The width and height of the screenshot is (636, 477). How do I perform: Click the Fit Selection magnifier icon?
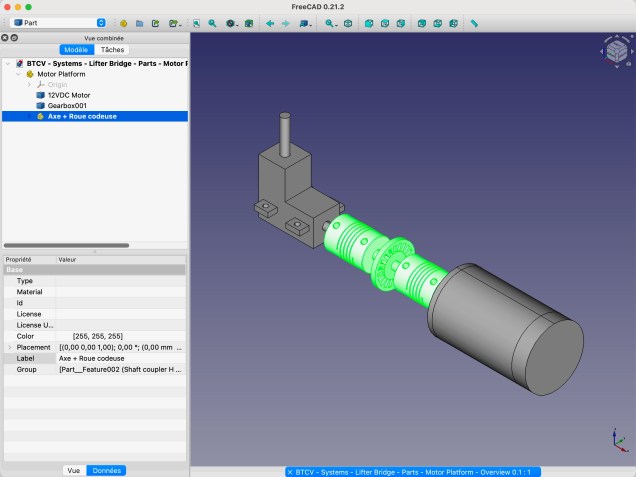[x=212, y=22]
